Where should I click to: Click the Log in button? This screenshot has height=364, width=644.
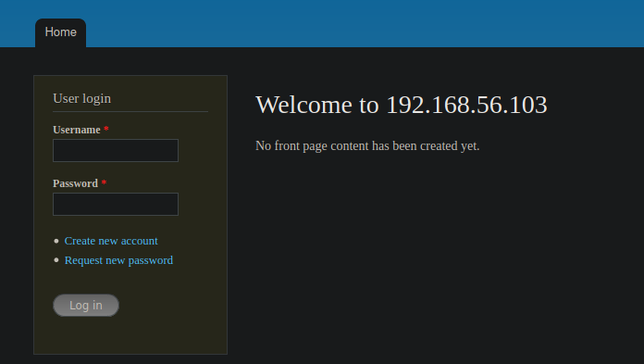click(86, 305)
